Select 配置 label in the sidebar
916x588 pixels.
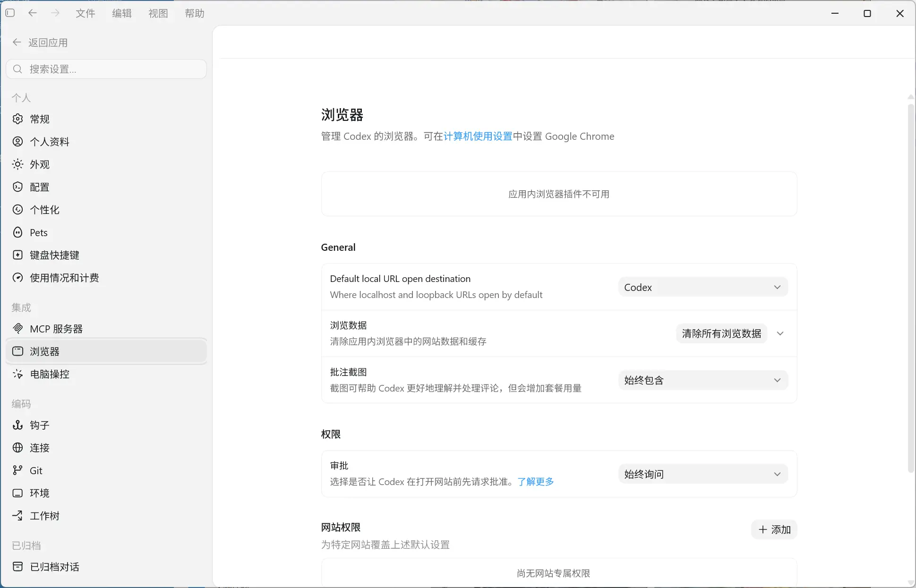tap(40, 187)
